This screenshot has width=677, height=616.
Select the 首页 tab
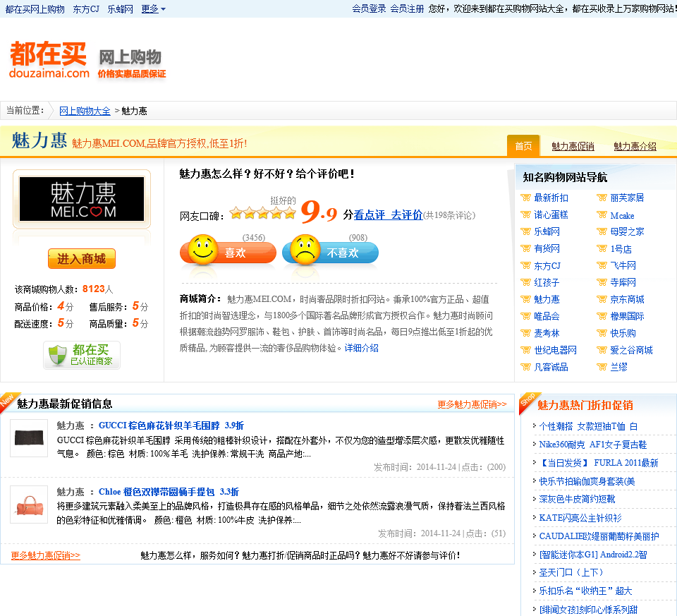click(x=523, y=146)
